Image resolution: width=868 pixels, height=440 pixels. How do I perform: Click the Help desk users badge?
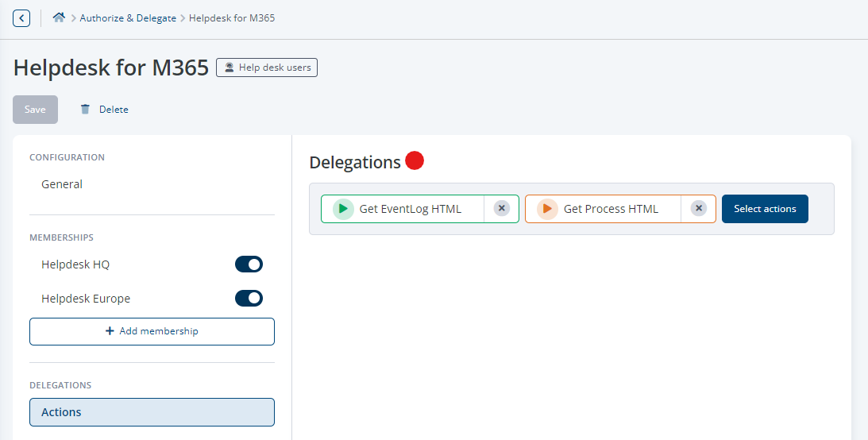267,68
